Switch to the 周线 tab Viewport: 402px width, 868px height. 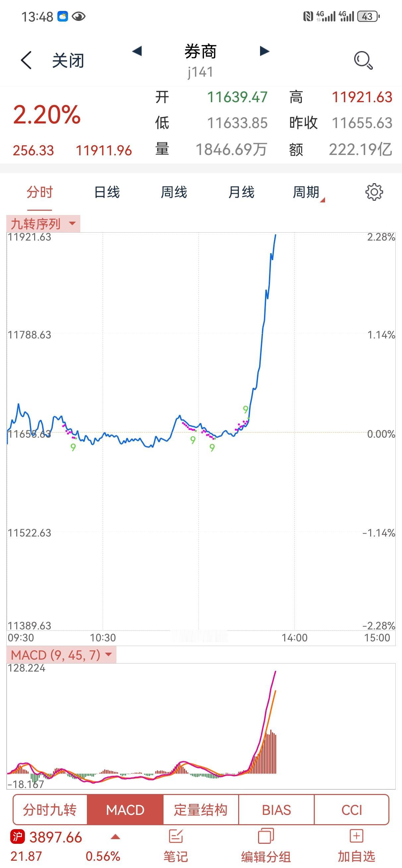click(174, 192)
